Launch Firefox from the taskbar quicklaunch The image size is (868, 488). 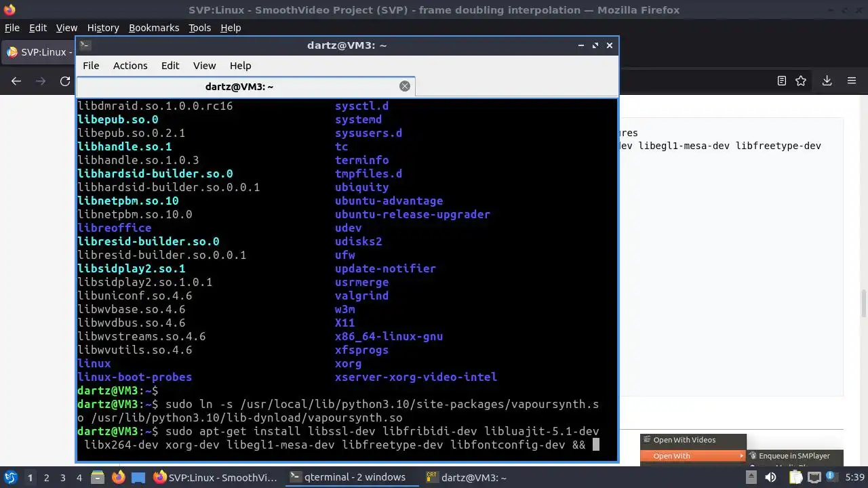coord(118,477)
